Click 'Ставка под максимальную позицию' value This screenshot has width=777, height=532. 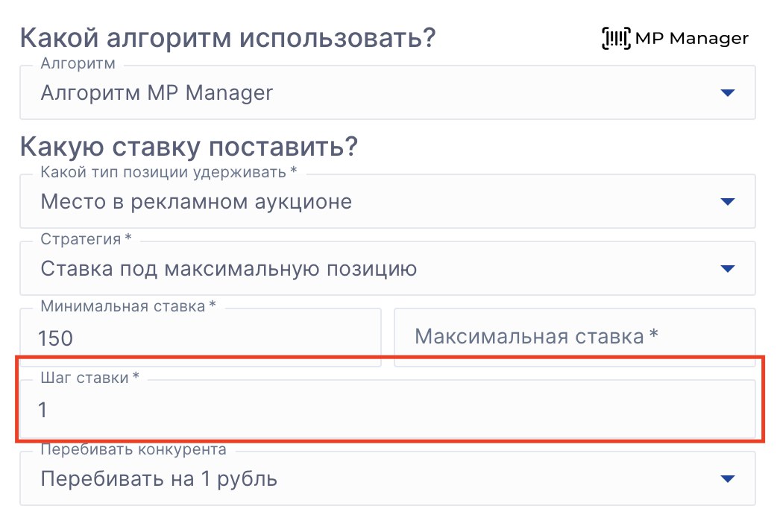pyautogui.click(x=228, y=269)
